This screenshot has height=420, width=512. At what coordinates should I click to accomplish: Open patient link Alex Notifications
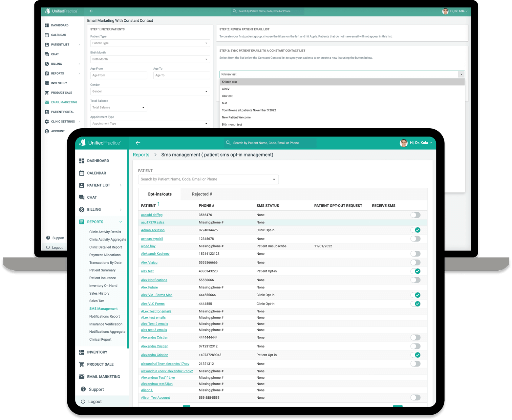pyautogui.click(x=154, y=280)
